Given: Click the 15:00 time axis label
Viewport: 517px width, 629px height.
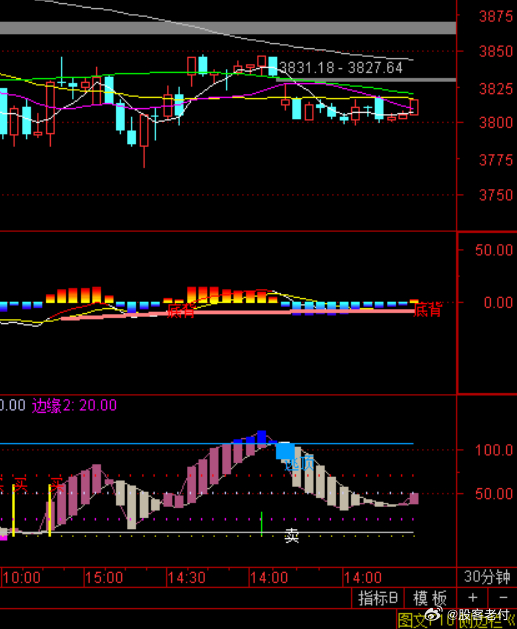Looking at the screenshot, I should pos(104,578).
